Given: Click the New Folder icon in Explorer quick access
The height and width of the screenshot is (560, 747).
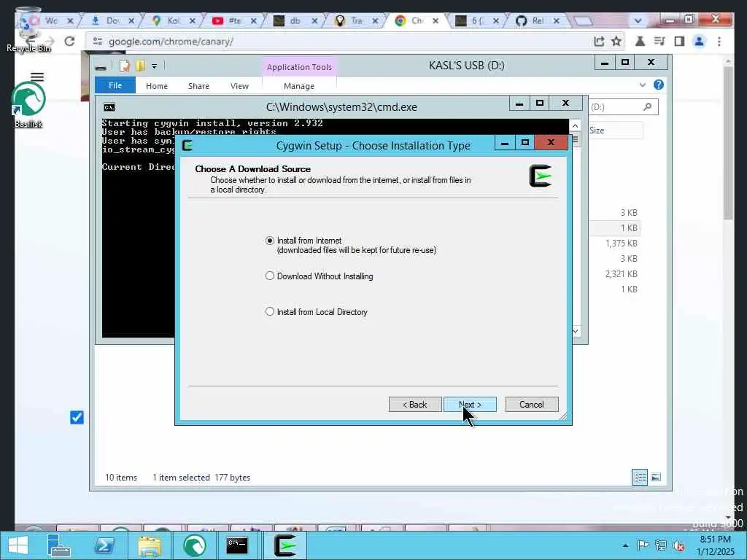Looking at the screenshot, I should click(141, 66).
